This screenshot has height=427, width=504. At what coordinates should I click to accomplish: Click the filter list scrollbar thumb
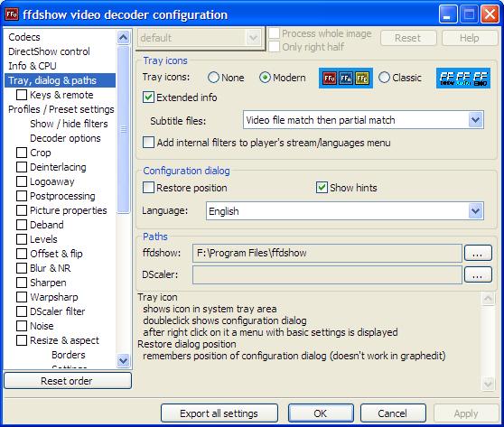(124, 129)
